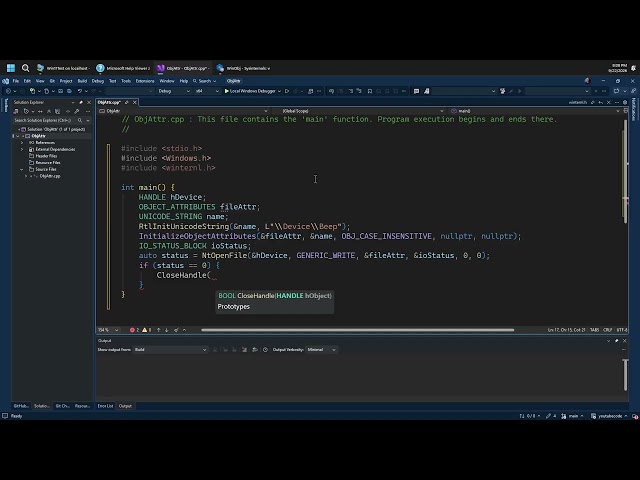
Task: Select ObjAttr.cpp in Solution Explorer
Action: click(49, 176)
